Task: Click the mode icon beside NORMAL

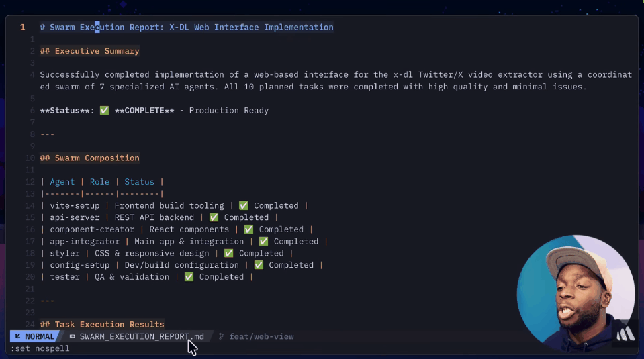Action: pos(17,336)
